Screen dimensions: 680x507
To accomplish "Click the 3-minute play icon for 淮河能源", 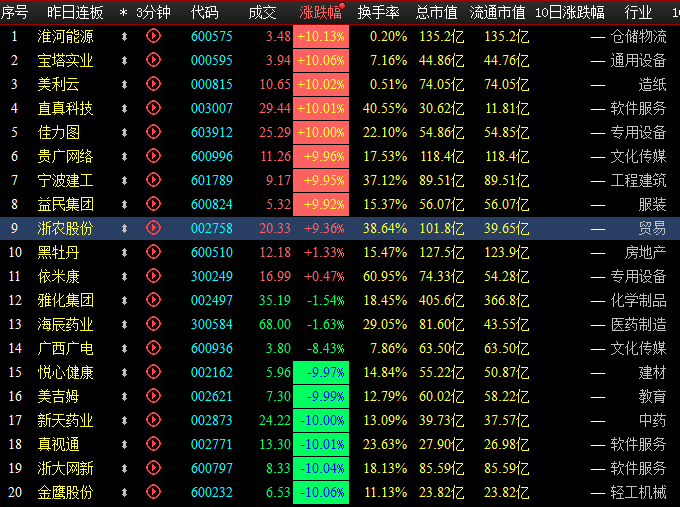I will click(x=153, y=36).
